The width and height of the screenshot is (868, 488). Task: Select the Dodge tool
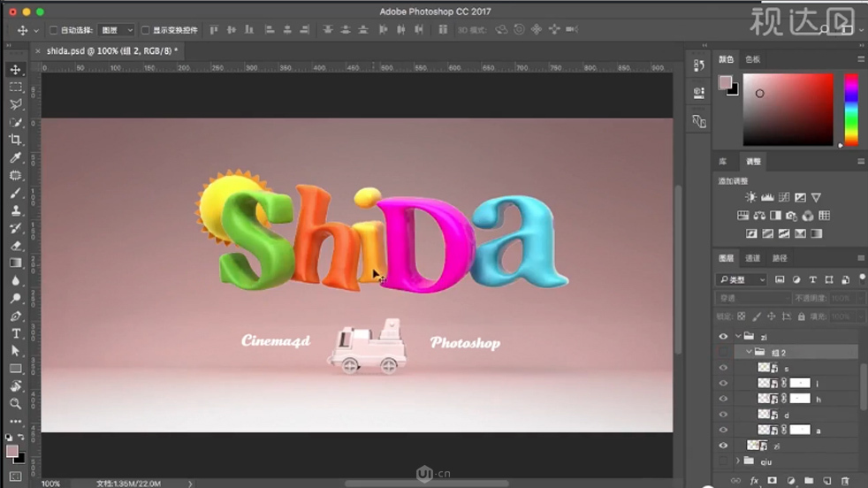pyautogui.click(x=16, y=298)
